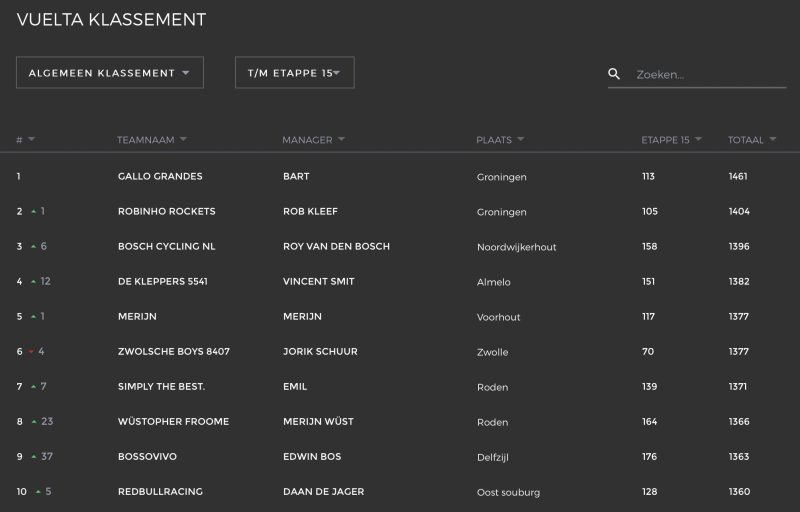Click the magnifying glass search icon

pos(614,74)
